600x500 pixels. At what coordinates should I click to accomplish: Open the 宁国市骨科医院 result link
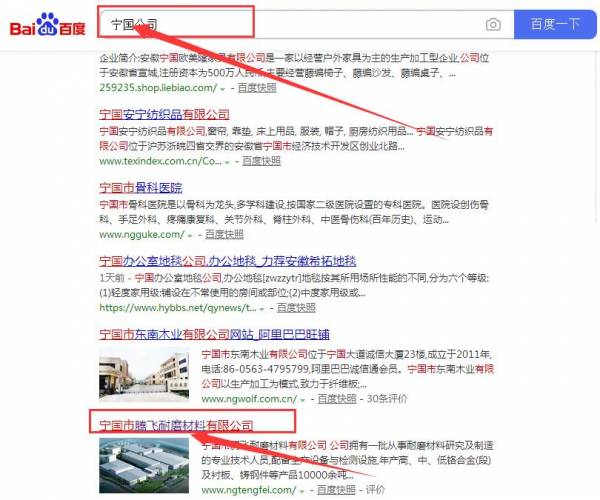(x=141, y=187)
